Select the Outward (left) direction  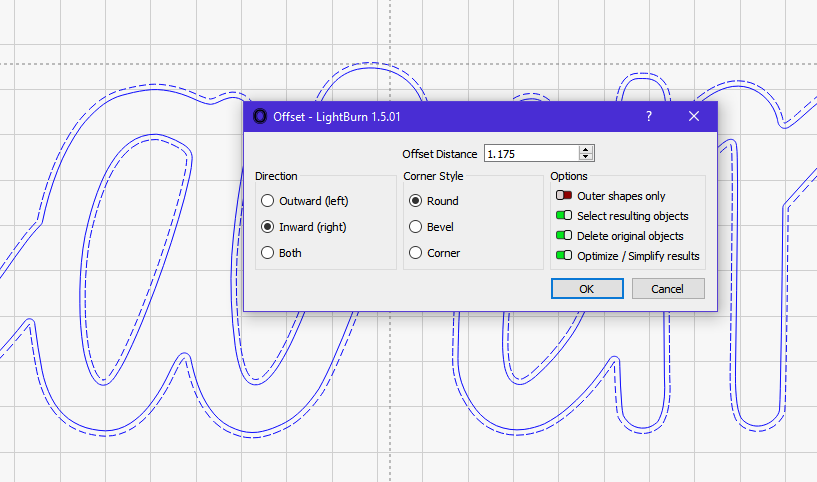(x=305, y=201)
